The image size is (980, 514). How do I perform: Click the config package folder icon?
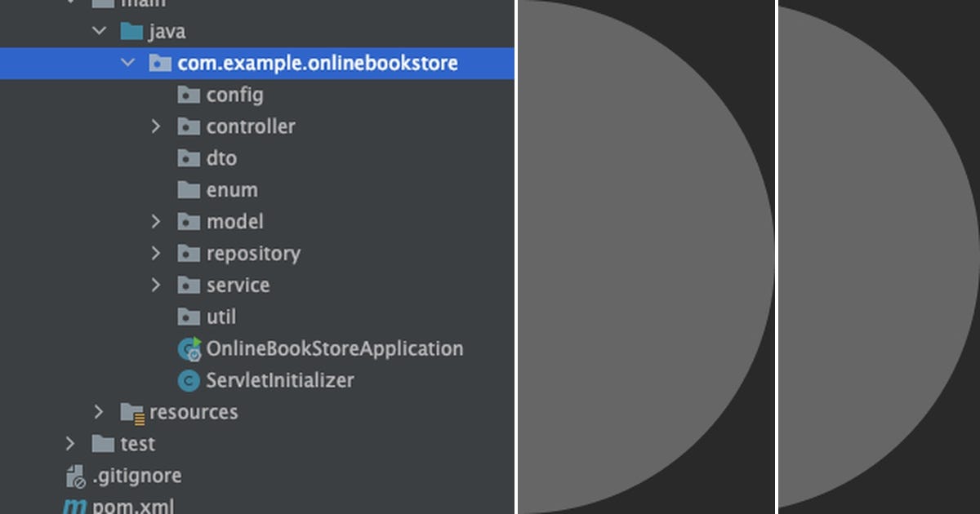point(188,95)
